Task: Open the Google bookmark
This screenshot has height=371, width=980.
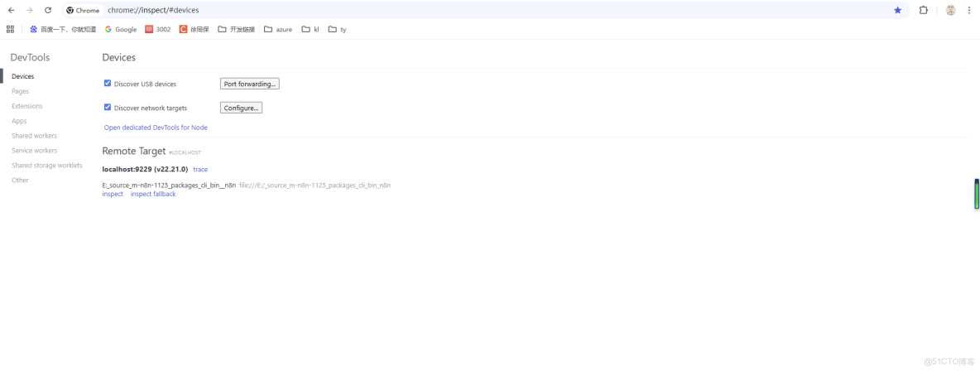Action: point(121,29)
